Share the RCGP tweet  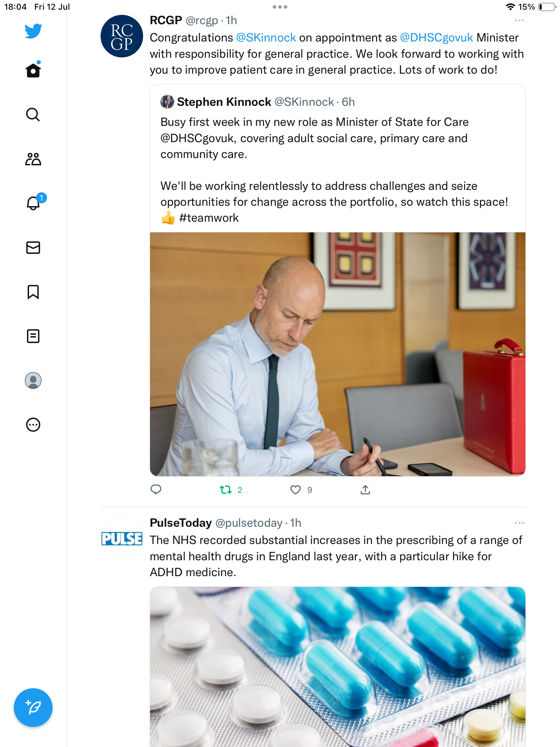[365, 490]
